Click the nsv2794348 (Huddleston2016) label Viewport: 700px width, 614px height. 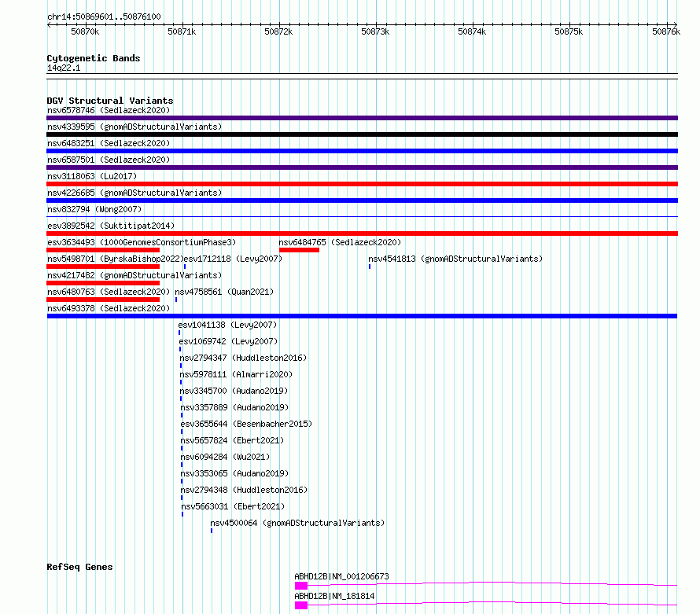click(x=244, y=490)
